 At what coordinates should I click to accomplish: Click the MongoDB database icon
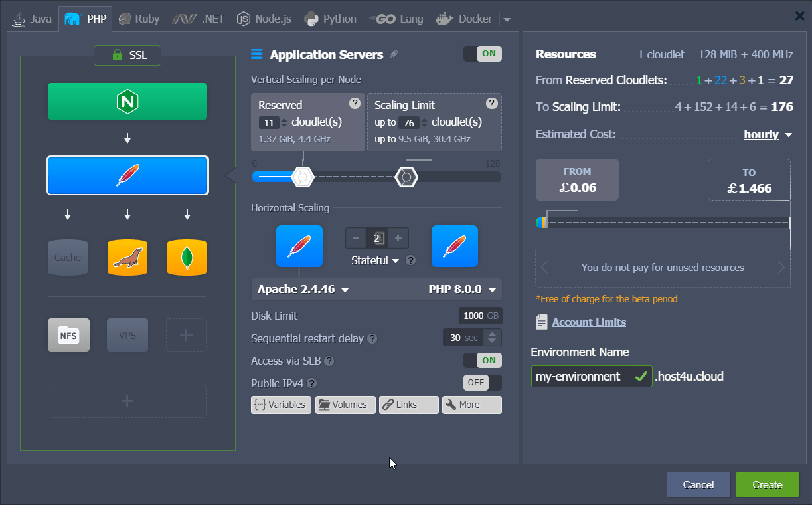click(x=187, y=257)
